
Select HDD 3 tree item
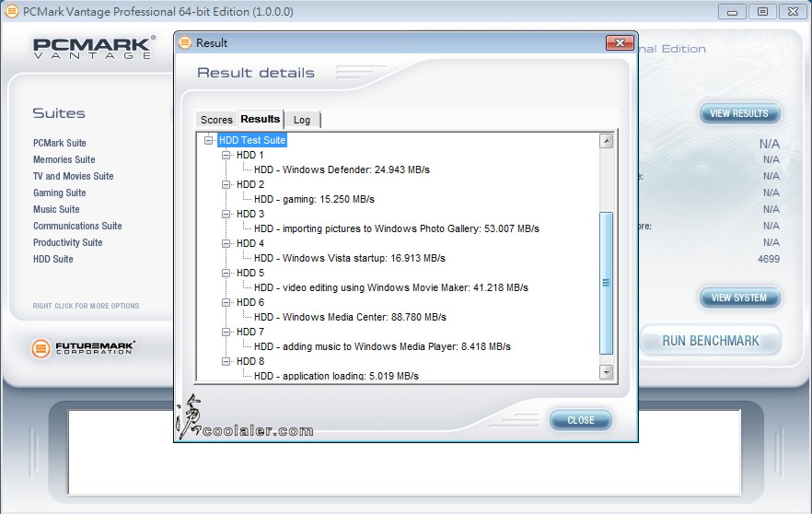pos(250,214)
